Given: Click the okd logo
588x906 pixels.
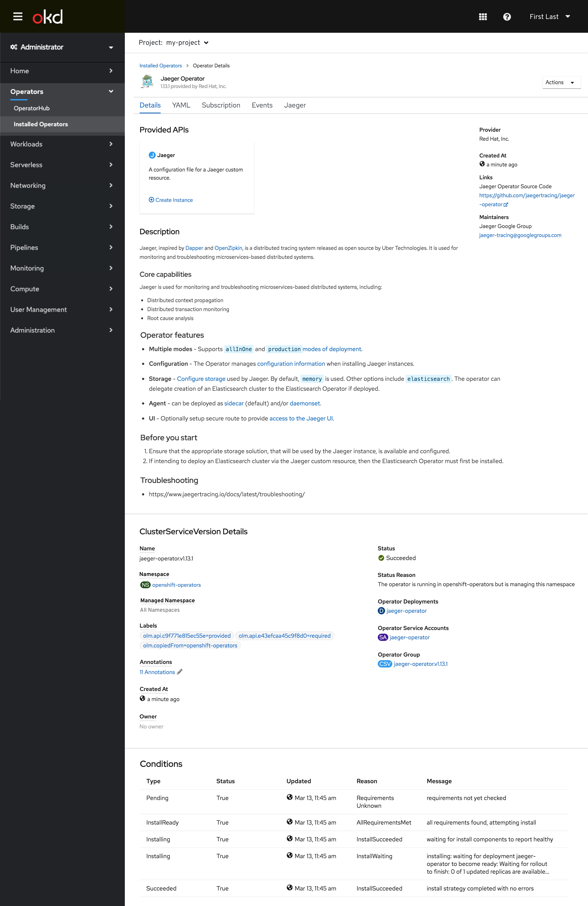Looking at the screenshot, I should 48,17.
